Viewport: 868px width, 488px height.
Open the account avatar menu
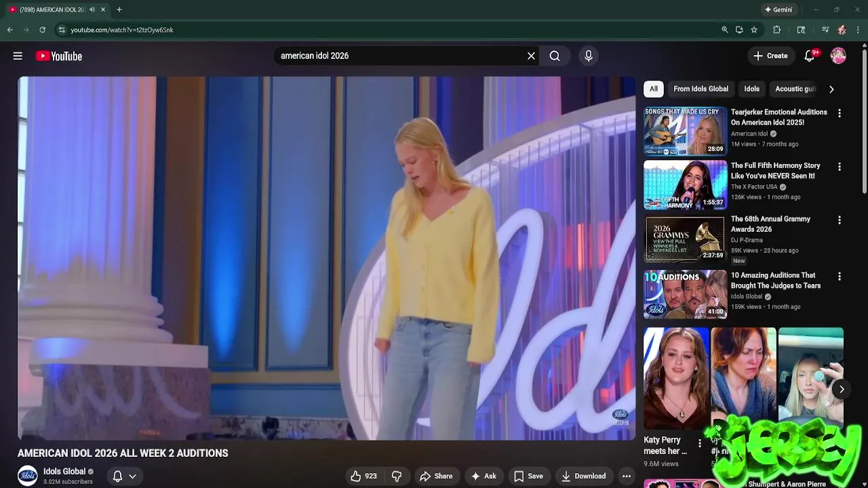click(838, 56)
